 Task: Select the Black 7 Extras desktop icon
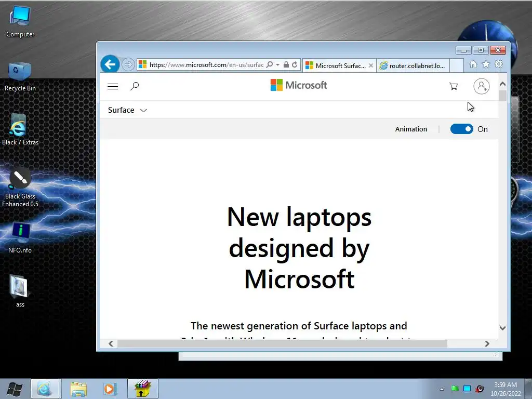point(20,129)
